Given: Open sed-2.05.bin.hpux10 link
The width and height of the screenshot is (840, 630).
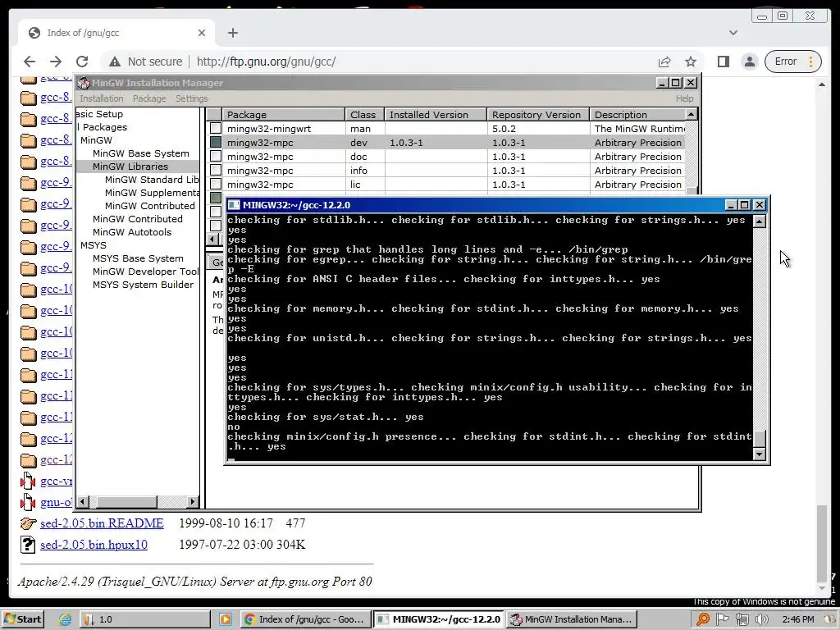Looking at the screenshot, I should (x=94, y=545).
